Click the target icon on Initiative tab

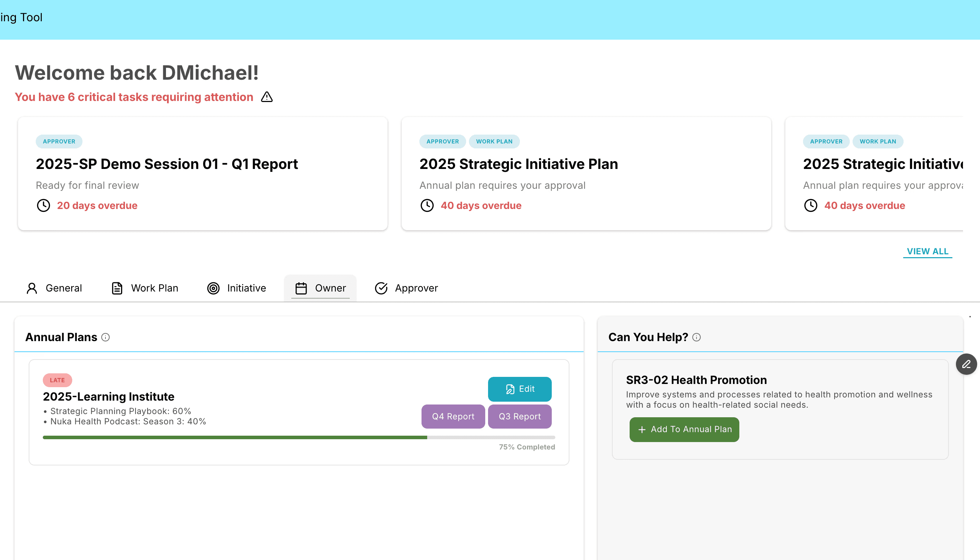point(213,288)
